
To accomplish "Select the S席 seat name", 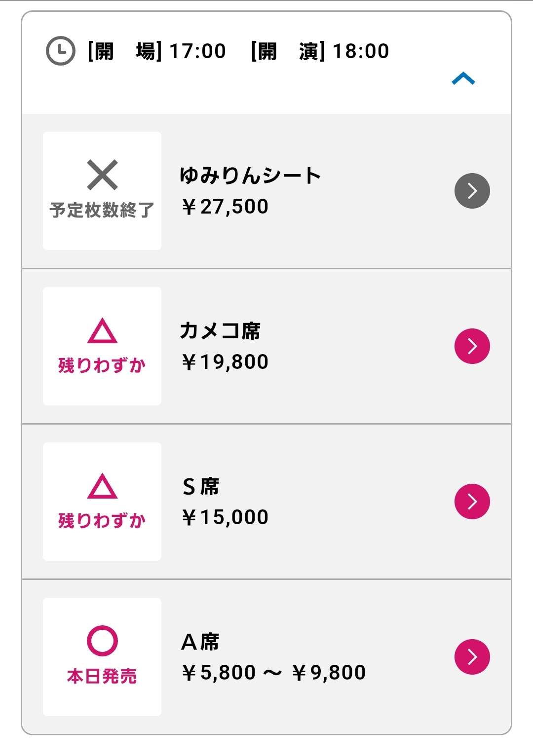I will pos(200,487).
